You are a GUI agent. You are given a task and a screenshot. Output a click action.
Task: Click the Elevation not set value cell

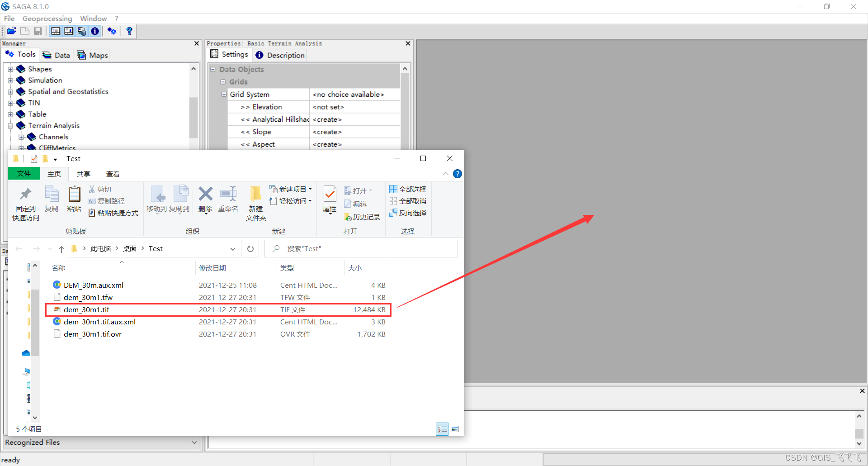[355, 107]
